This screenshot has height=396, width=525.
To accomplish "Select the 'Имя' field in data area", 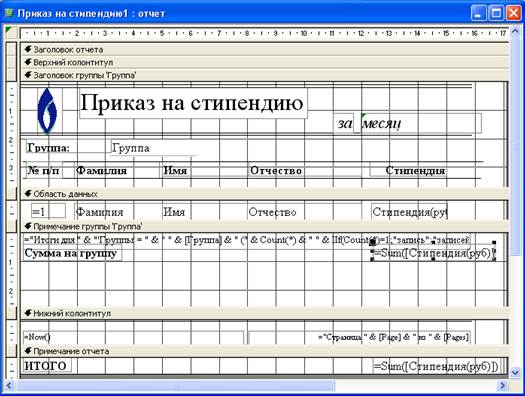I will pos(205,212).
